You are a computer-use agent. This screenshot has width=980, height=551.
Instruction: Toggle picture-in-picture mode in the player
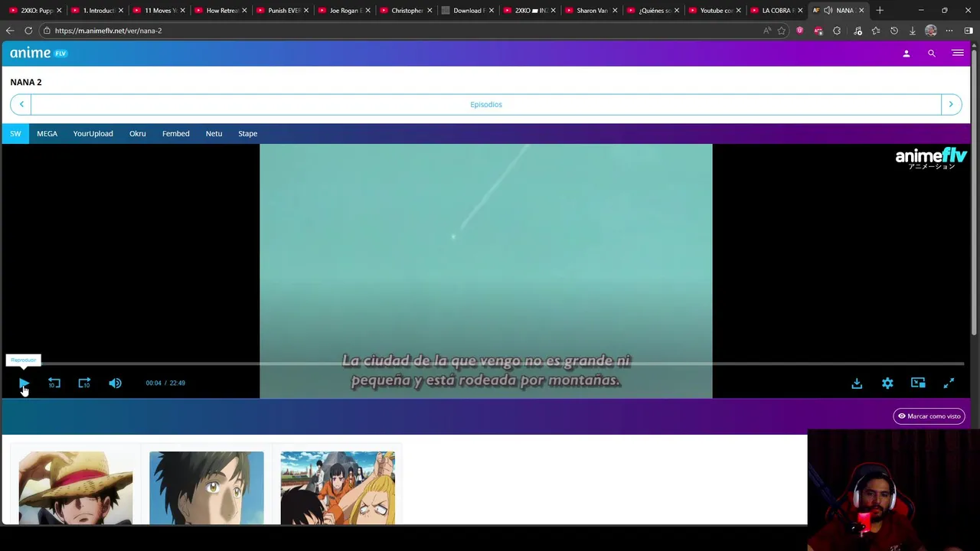tap(918, 383)
